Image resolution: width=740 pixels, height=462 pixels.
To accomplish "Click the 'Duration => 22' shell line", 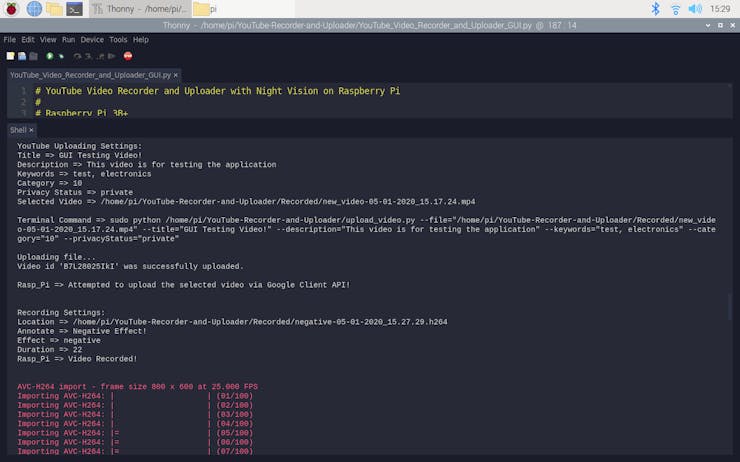I will 50,350.
